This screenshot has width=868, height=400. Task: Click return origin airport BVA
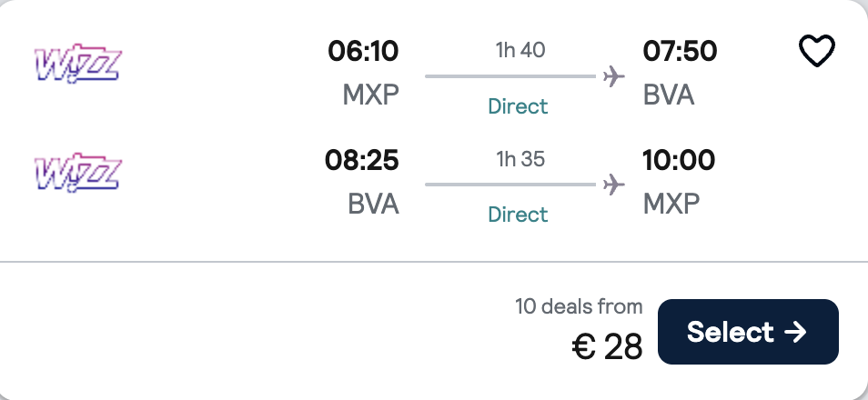click(373, 203)
